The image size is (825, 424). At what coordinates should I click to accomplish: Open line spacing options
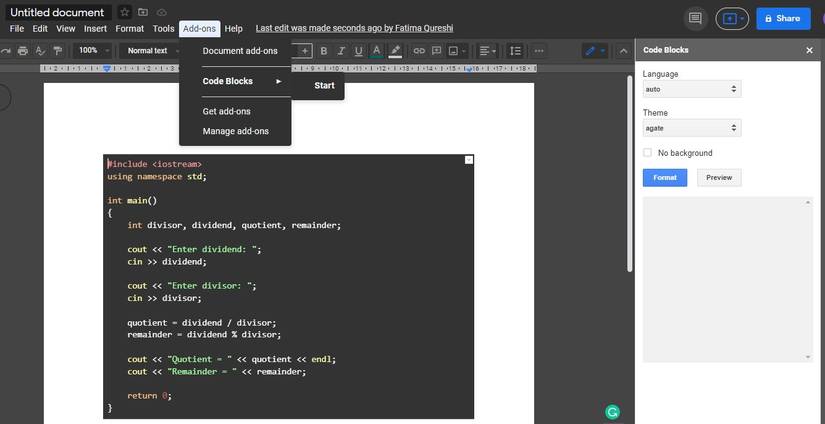click(x=515, y=51)
